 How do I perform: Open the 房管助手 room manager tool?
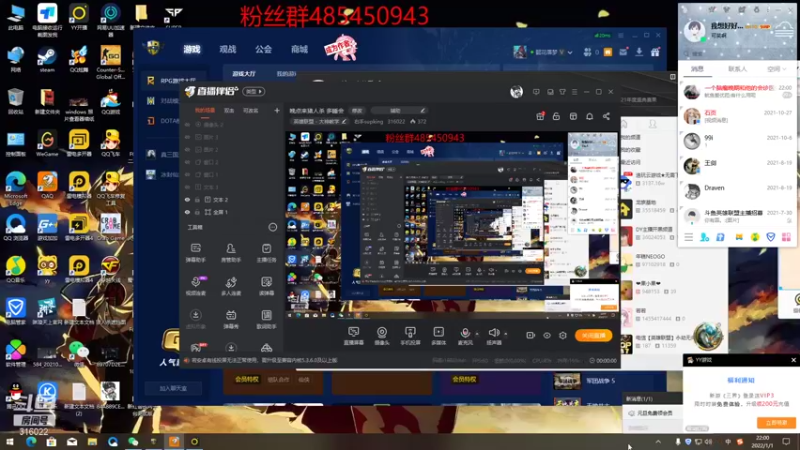231,253
